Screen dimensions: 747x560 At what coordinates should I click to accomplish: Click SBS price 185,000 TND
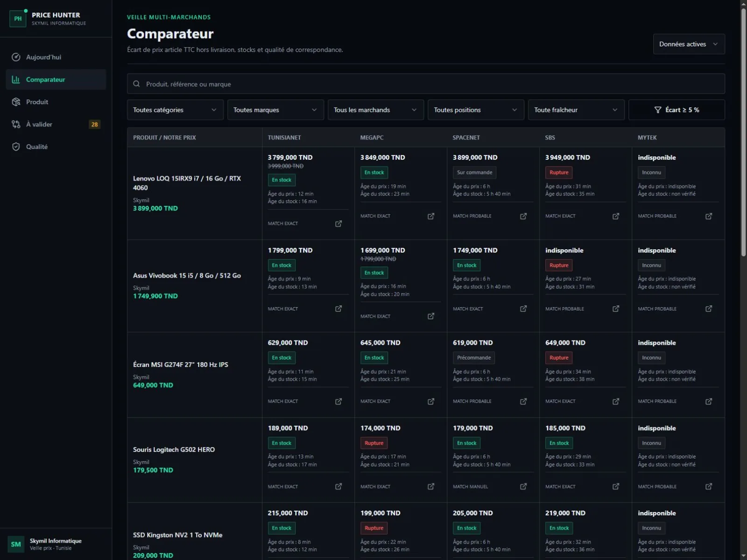coord(565,428)
